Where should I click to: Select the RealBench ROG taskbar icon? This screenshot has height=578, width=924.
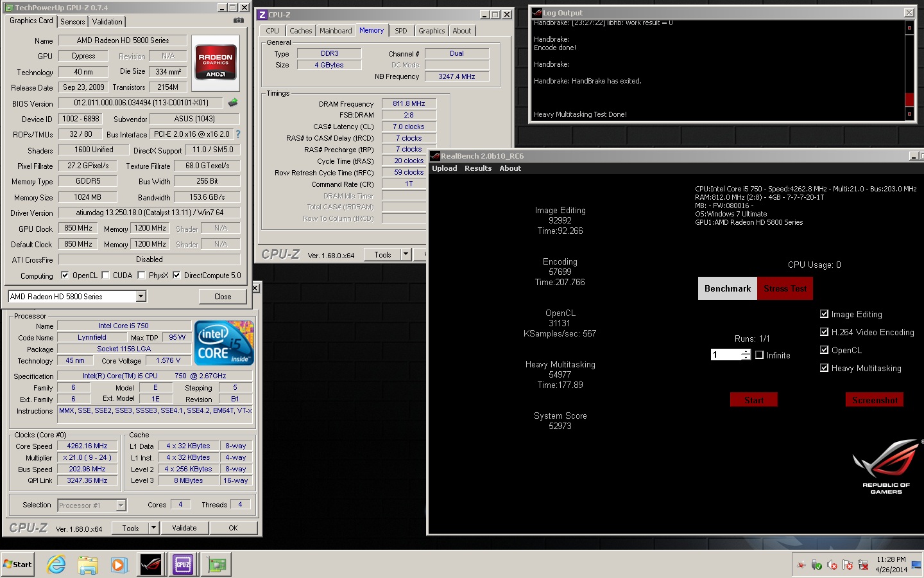pos(151,565)
